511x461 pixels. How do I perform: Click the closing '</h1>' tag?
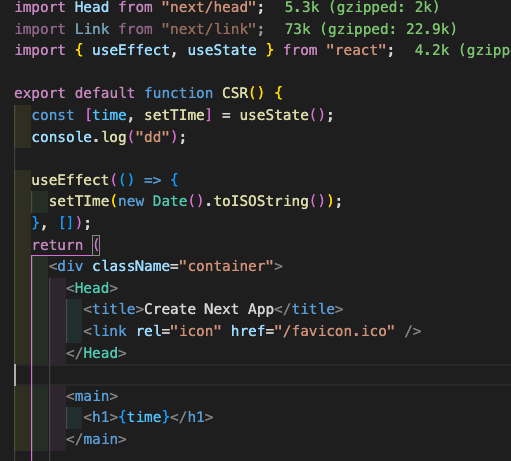192,418
